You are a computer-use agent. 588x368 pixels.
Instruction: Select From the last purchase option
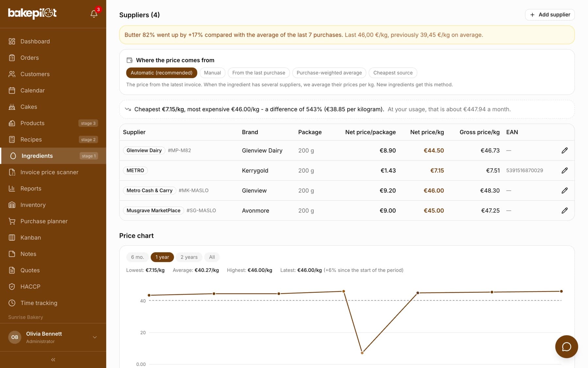tap(259, 73)
